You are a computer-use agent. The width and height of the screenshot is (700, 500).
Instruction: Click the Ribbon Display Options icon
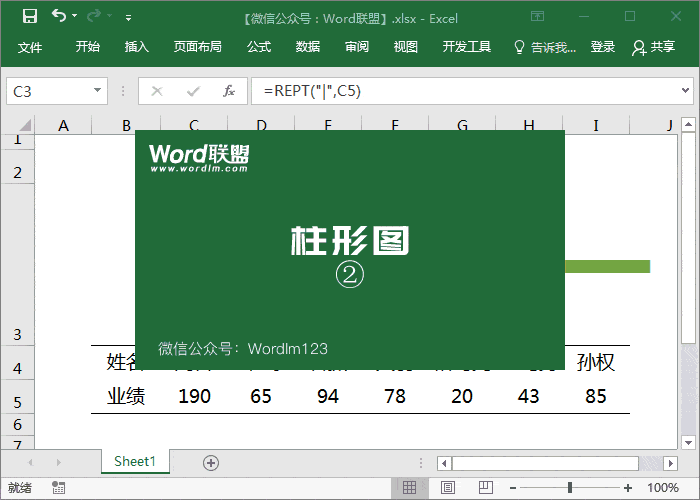tap(538, 17)
